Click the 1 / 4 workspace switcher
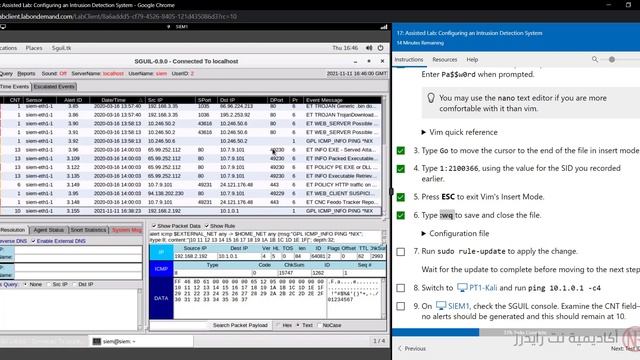The width and height of the screenshot is (640, 360). (379, 341)
